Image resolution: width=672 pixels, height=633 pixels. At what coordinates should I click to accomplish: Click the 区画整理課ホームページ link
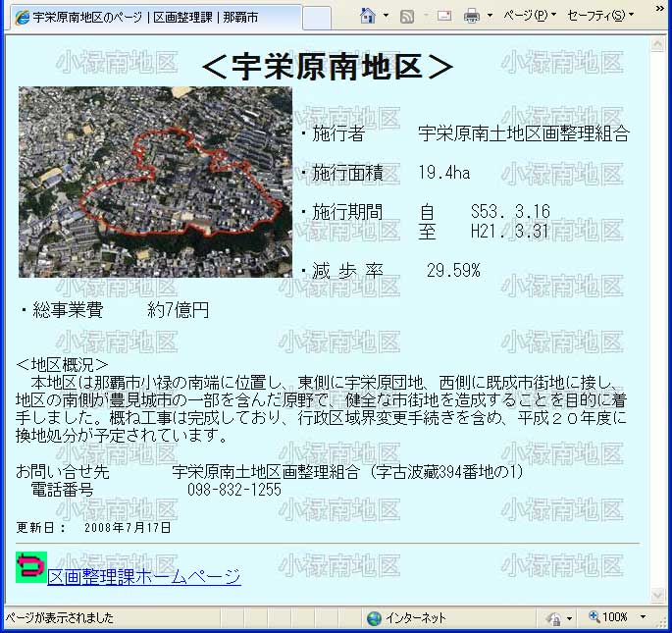144,576
